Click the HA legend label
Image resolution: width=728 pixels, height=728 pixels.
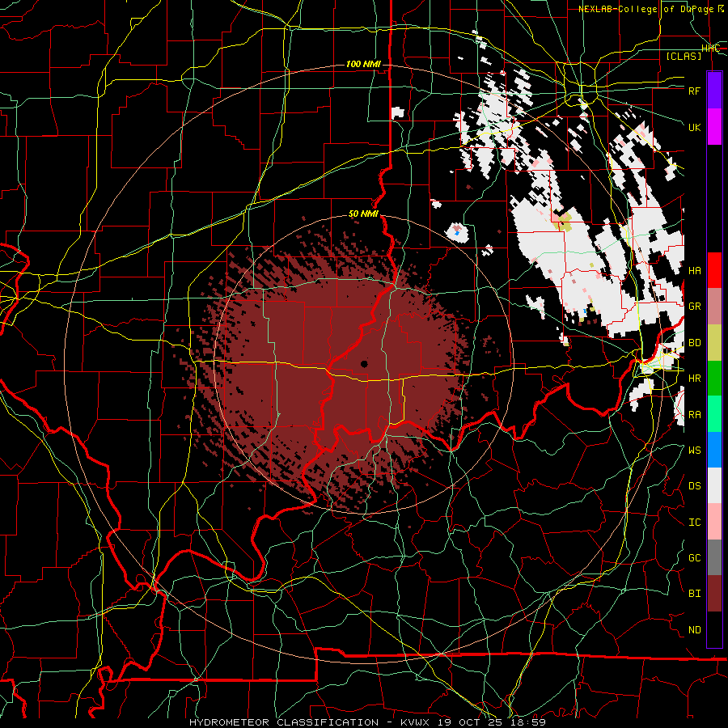pos(695,271)
